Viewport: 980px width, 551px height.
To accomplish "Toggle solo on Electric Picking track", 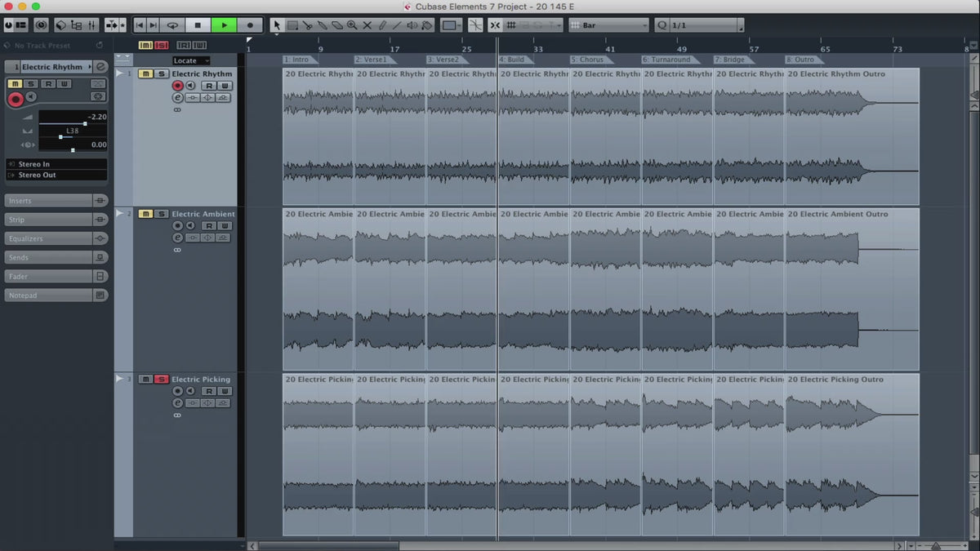I will click(161, 380).
